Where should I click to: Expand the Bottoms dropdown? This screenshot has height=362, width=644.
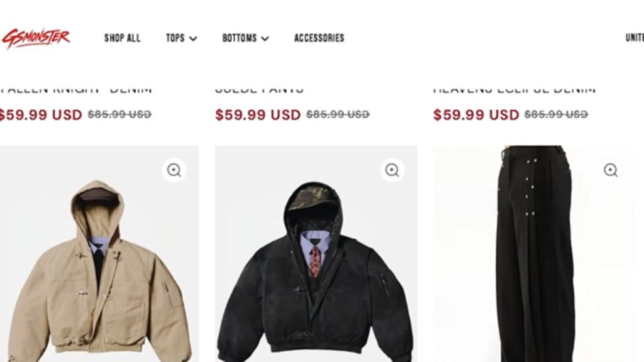[246, 38]
